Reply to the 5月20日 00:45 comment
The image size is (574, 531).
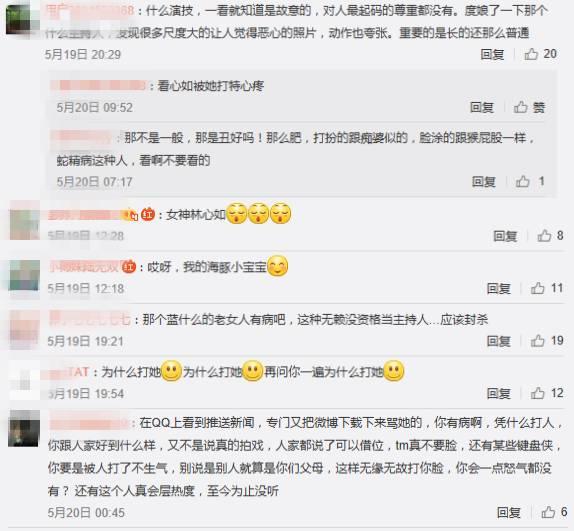(x=508, y=512)
